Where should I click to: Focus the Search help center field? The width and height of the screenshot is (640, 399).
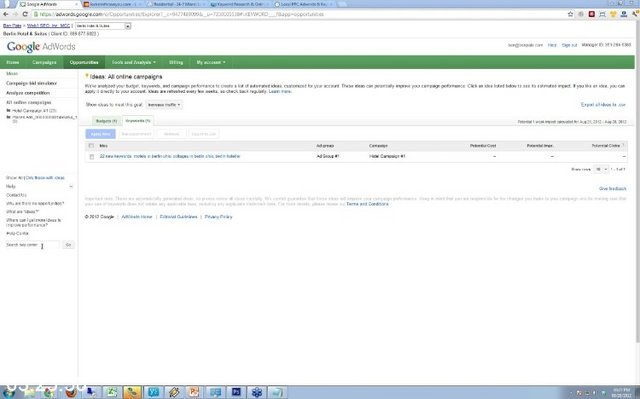pos(32,245)
